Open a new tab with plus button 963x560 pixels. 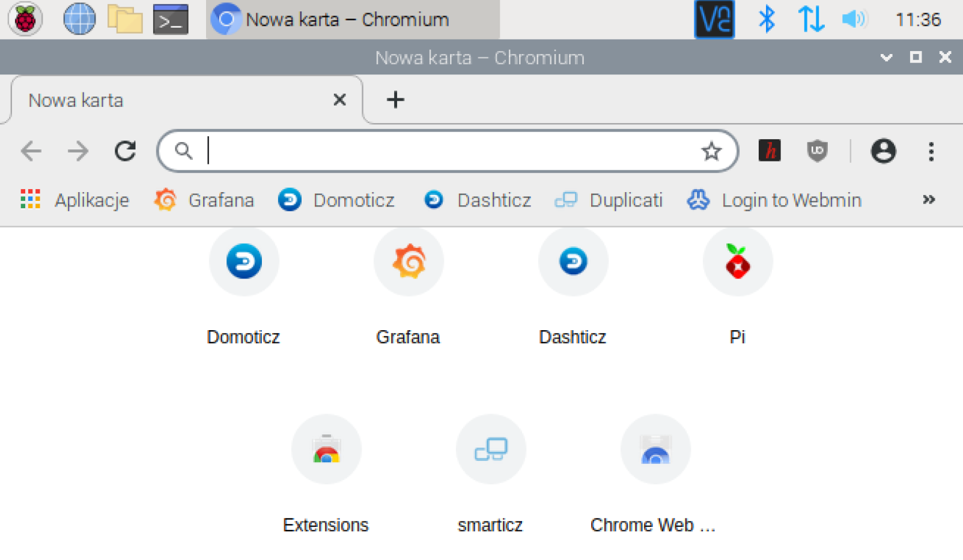point(395,100)
